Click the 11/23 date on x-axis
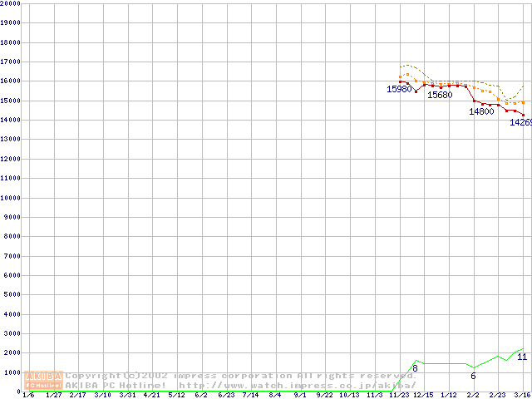Image resolution: width=532 pixels, height=399 pixels. click(399, 395)
